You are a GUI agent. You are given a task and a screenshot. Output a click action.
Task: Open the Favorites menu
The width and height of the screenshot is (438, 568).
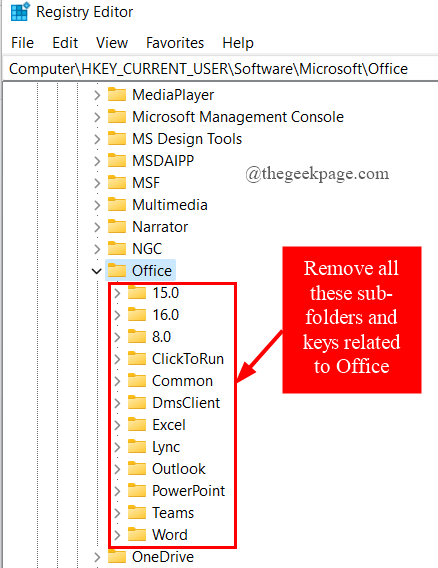tap(175, 43)
